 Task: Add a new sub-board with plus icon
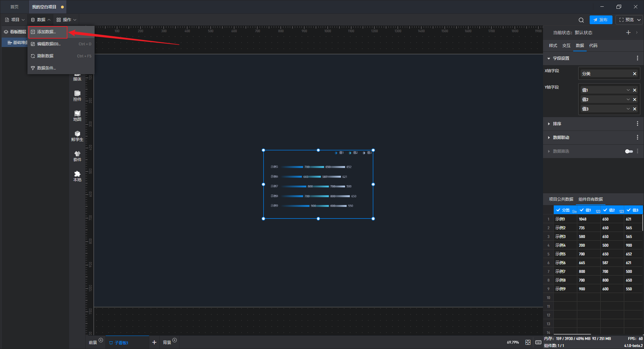[x=154, y=342]
